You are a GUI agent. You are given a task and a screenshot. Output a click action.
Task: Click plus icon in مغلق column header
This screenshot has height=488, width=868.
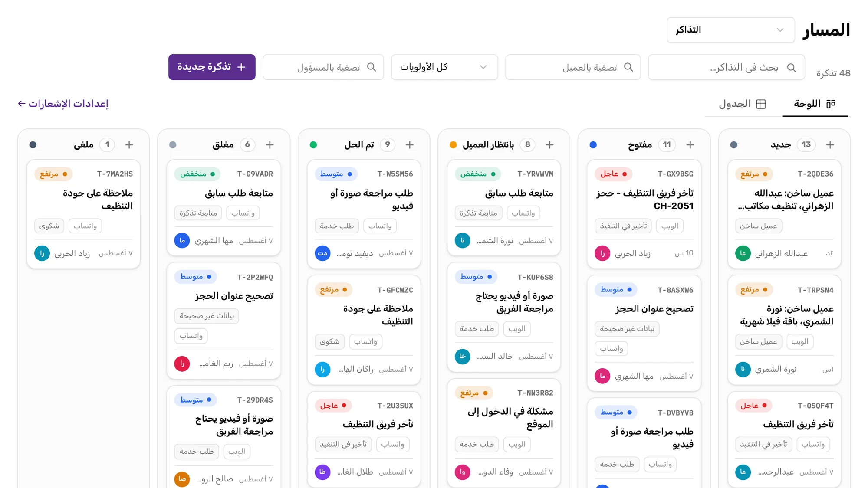tap(270, 145)
